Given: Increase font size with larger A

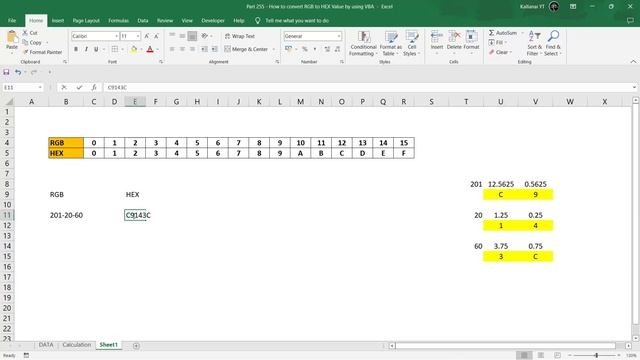Looking at the screenshot, I should coord(147,36).
